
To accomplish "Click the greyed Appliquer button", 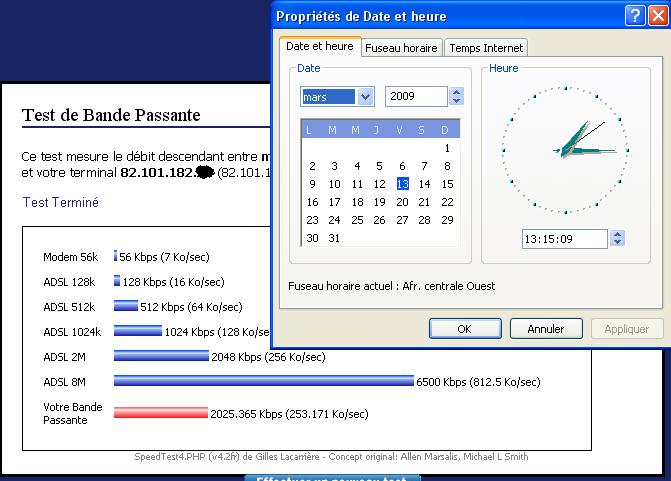I will (x=627, y=329).
